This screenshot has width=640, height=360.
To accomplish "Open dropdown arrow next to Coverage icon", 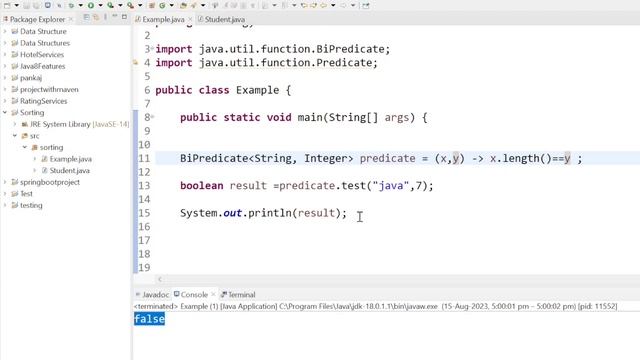I will [120, 5].
